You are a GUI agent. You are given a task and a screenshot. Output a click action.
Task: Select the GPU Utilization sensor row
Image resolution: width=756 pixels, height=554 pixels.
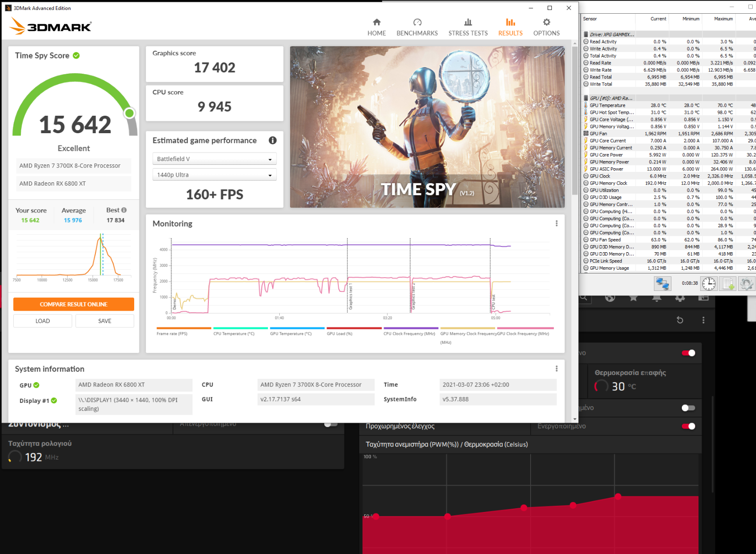(669, 190)
